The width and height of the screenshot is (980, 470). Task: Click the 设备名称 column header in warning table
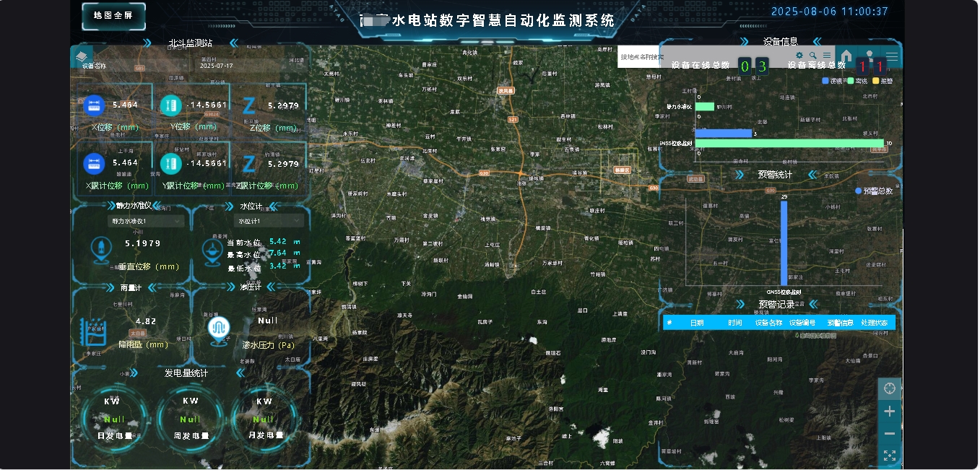[x=768, y=323]
